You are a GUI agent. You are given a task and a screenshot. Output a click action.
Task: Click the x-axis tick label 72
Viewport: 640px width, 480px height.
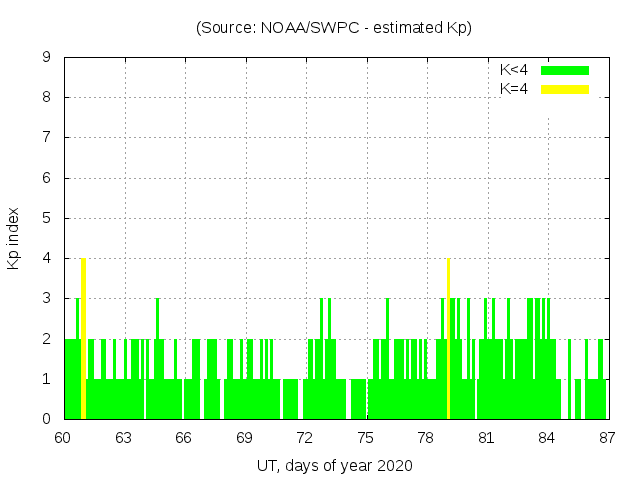(x=305, y=437)
